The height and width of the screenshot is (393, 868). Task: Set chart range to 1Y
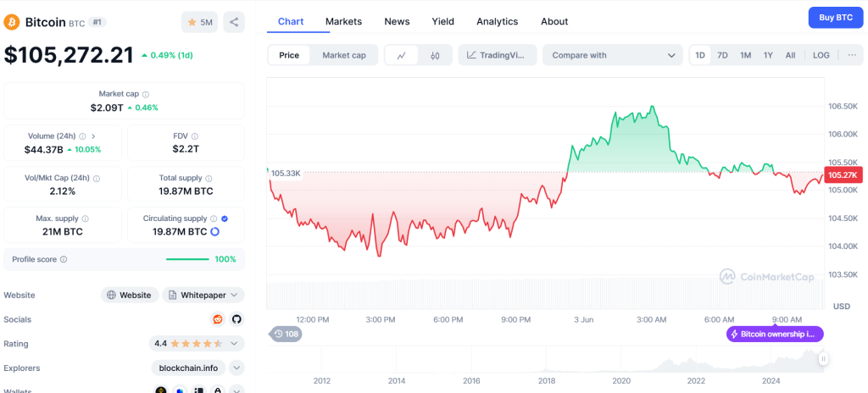768,55
